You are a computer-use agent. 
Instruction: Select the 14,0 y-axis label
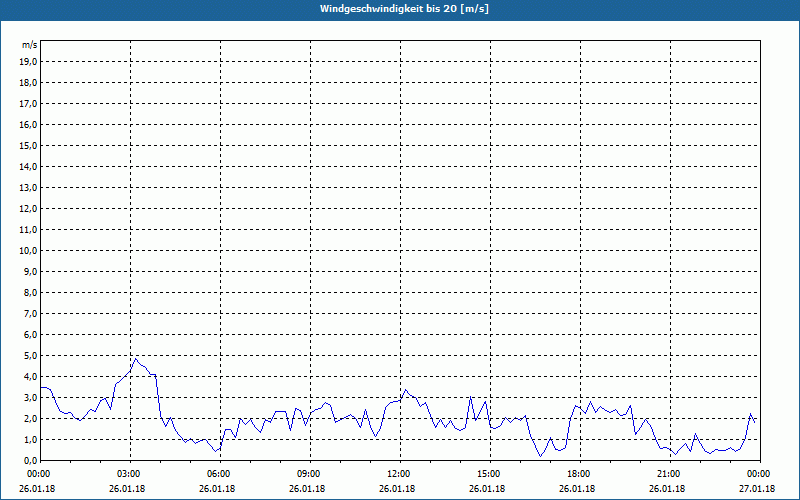[x=29, y=166]
